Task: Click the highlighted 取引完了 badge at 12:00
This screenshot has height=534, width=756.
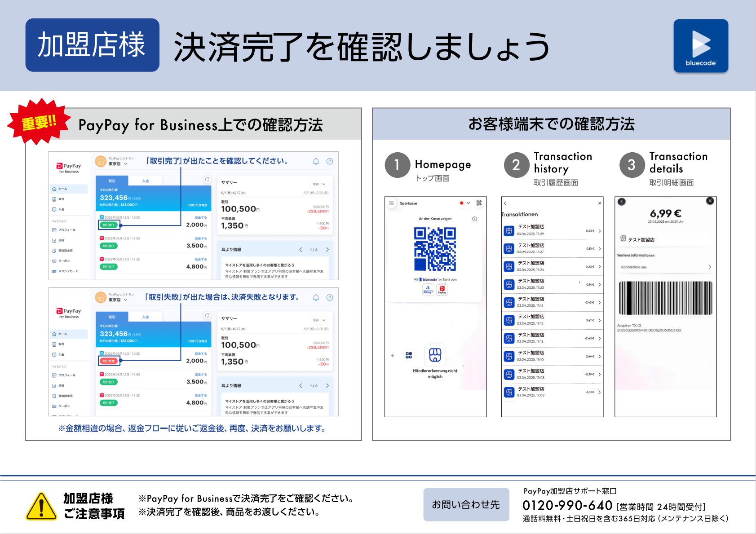Action: click(109, 225)
